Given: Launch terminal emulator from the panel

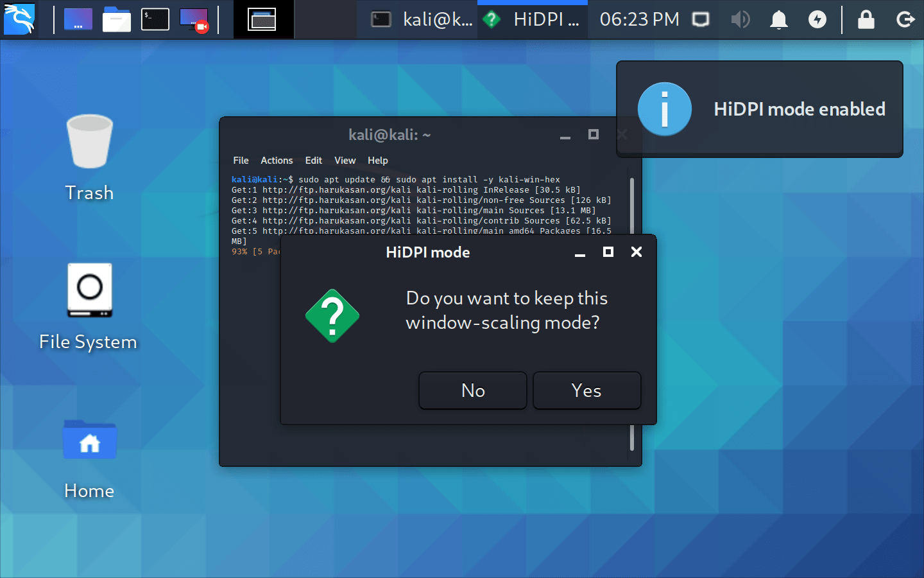Looking at the screenshot, I should click(155, 19).
